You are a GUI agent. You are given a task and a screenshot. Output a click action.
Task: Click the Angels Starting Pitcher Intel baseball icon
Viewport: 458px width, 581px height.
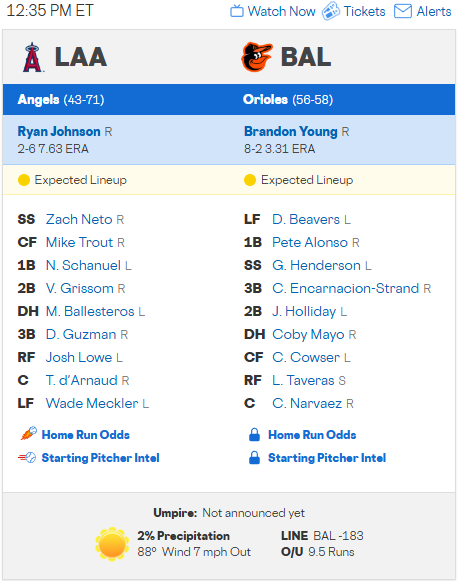tap(27, 458)
